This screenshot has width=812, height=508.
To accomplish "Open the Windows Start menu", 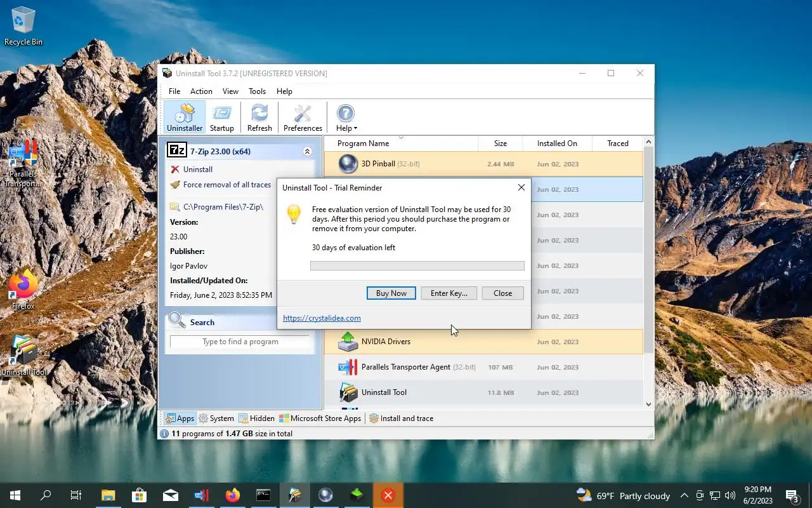I will [15, 495].
